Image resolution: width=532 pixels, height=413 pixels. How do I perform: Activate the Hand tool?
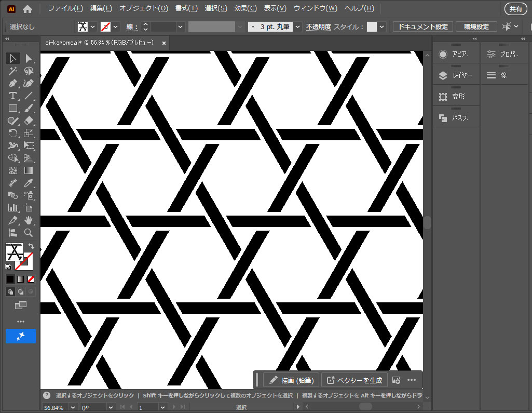(x=29, y=220)
